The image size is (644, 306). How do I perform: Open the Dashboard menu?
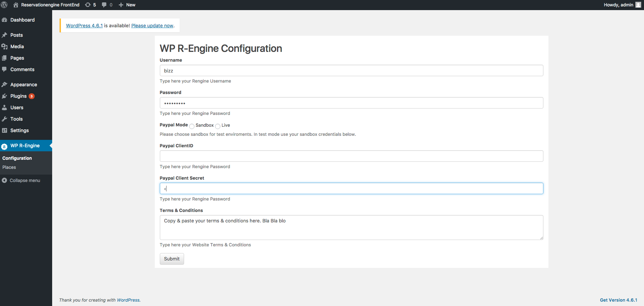[x=23, y=20]
